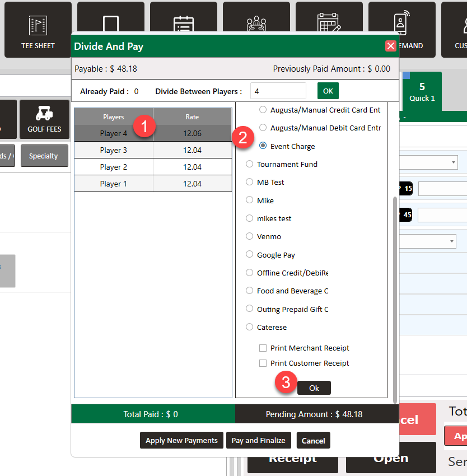The image size is (467, 476).
Task: Open the lower dropdown on right panel
Action: [x=451, y=241]
